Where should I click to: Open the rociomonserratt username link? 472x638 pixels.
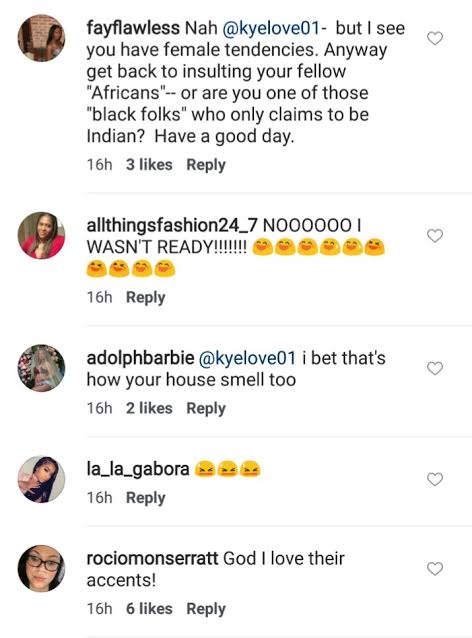point(153,558)
